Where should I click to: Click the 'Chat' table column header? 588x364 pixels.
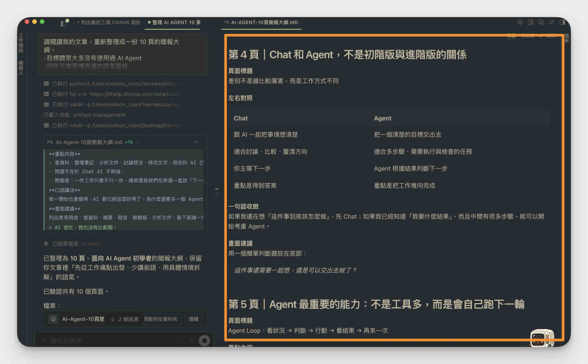241,118
